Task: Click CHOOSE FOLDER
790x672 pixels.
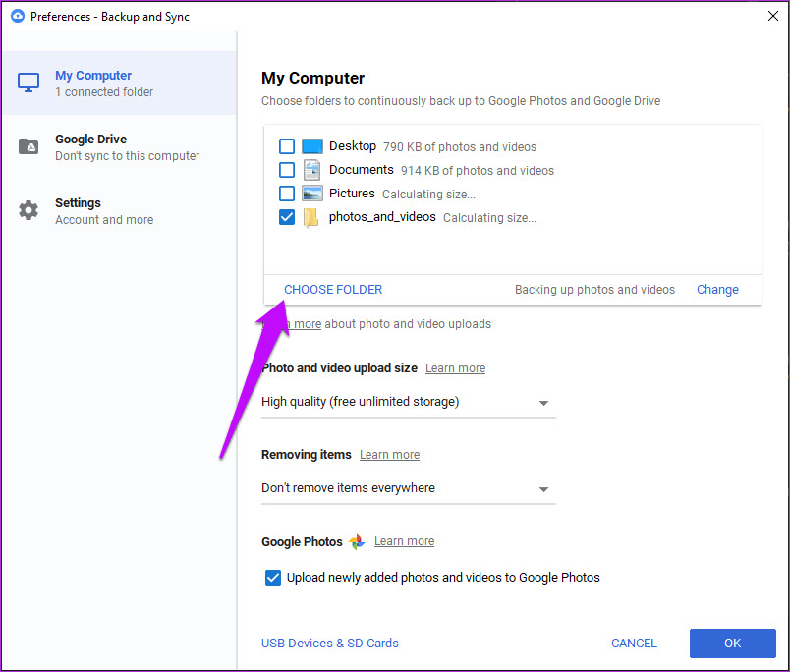Action: pyautogui.click(x=333, y=290)
